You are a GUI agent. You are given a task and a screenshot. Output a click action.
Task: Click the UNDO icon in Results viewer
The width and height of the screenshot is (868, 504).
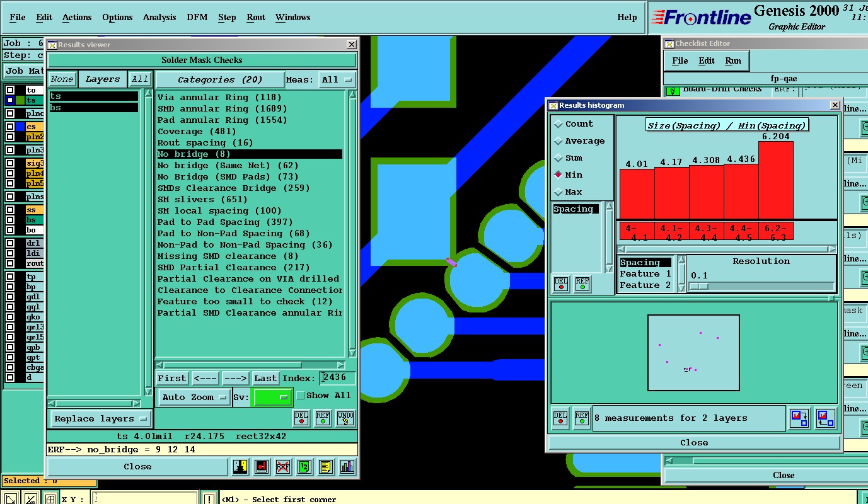(x=345, y=417)
